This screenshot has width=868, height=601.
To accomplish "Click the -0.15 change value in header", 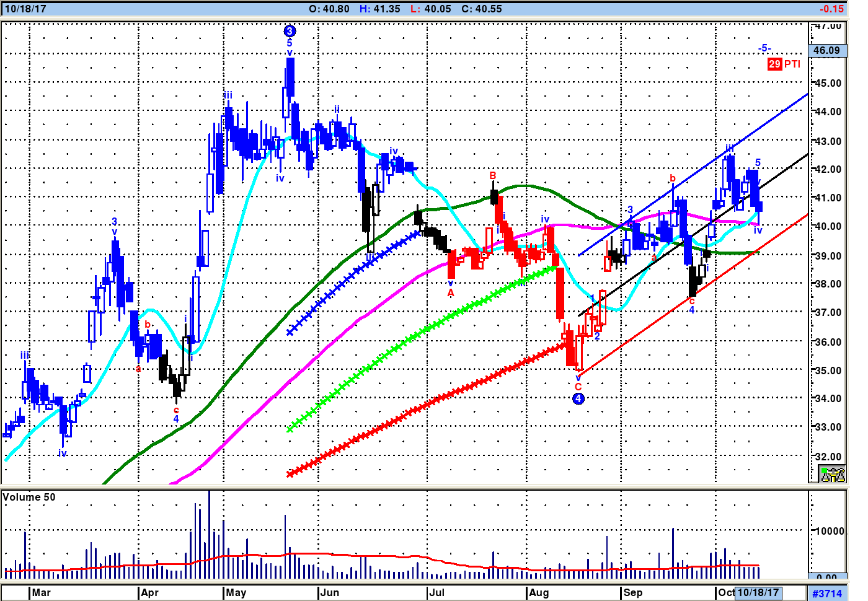I will tap(831, 9).
